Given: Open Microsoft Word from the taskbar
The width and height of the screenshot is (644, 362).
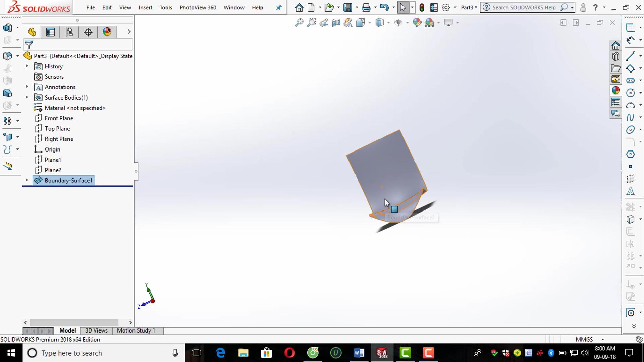Looking at the screenshot, I should click(x=359, y=353).
